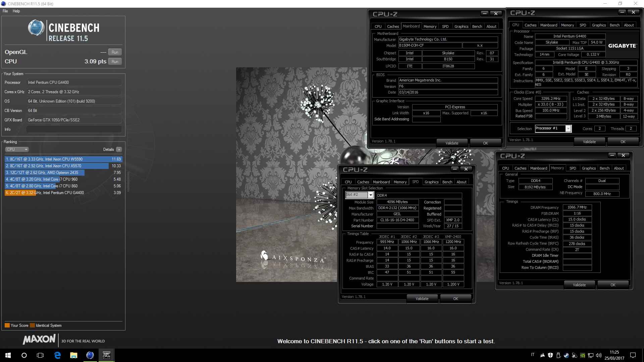Open File Explorer from the taskbar
Screen dimensions: 644x362
point(73,355)
